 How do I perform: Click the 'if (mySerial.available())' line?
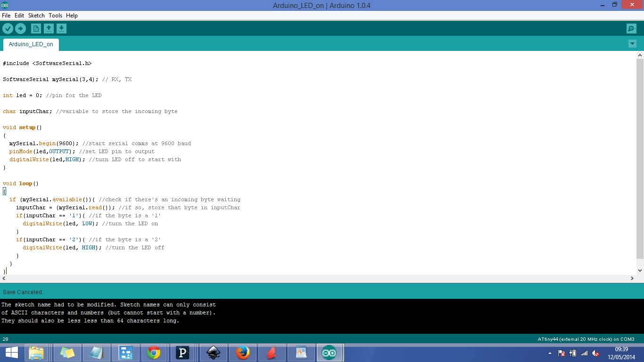click(125, 199)
